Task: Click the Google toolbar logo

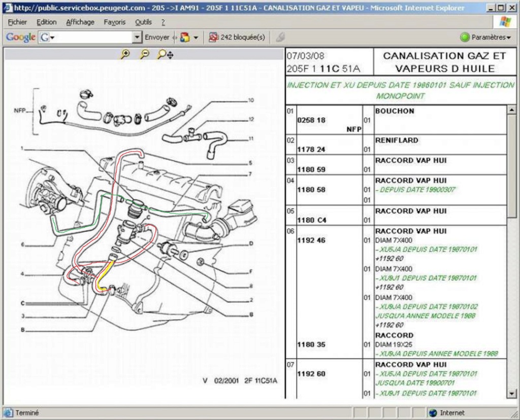Action: pyautogui.click(x=20, y=37)
